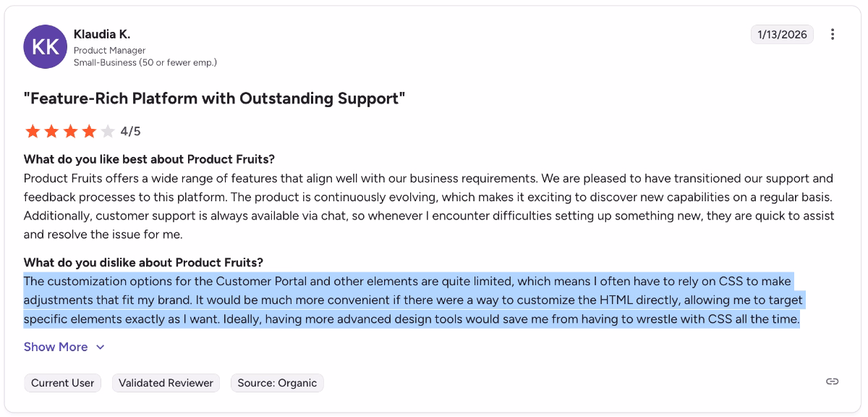Select the fifth greyed-out star

click(x=108, y=131)
